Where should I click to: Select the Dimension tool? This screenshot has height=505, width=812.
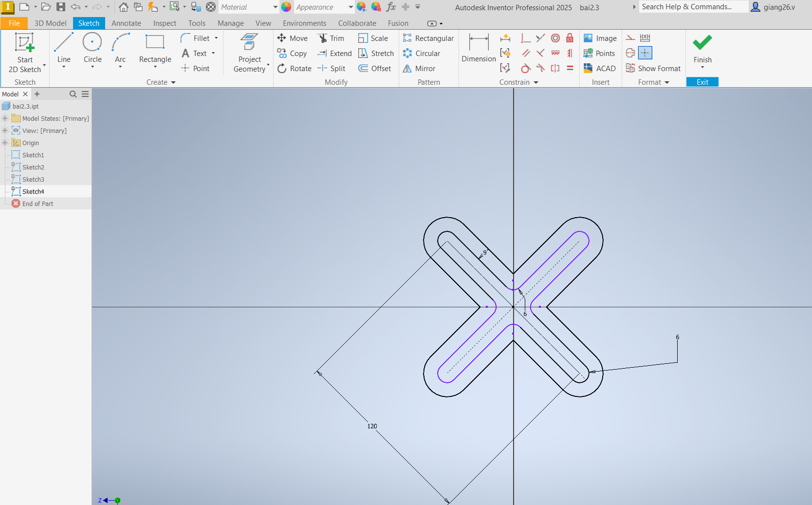coord(479,48)
